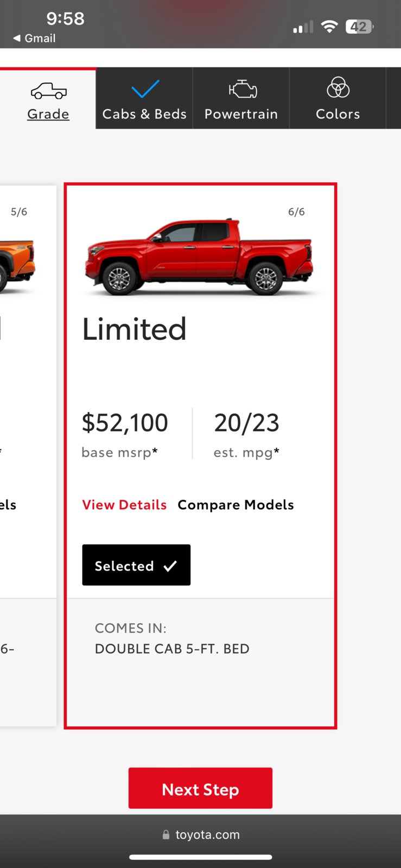Tap the overlapping circles Colors icon
The width and height of the screenshot is (401, 868).
pos(338,87)
